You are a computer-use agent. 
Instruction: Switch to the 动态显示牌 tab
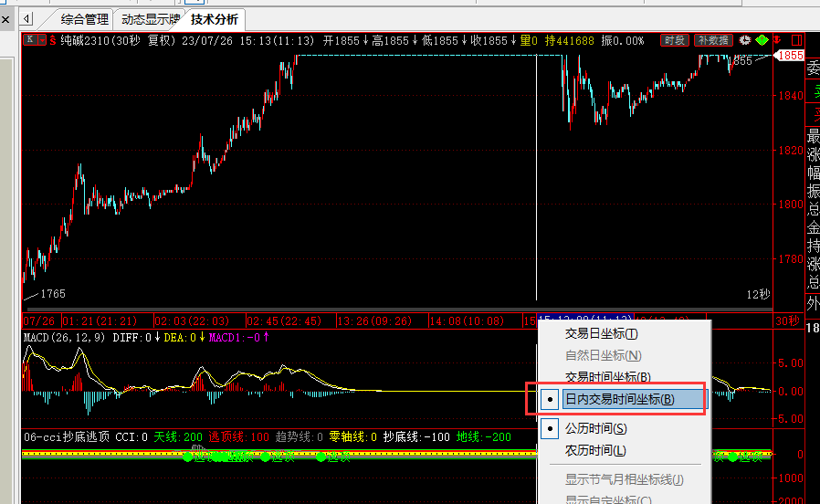click(x=150, y=20)
